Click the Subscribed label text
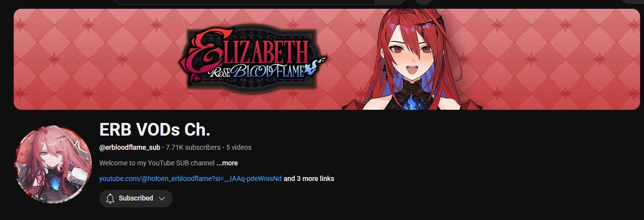644x220 pixels. tap(136, 198)
